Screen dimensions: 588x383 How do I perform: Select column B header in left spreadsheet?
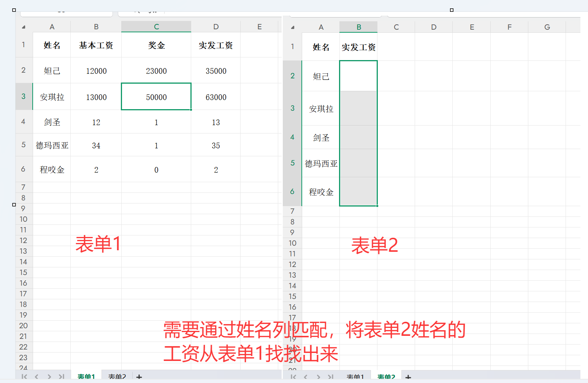point(96,27)
